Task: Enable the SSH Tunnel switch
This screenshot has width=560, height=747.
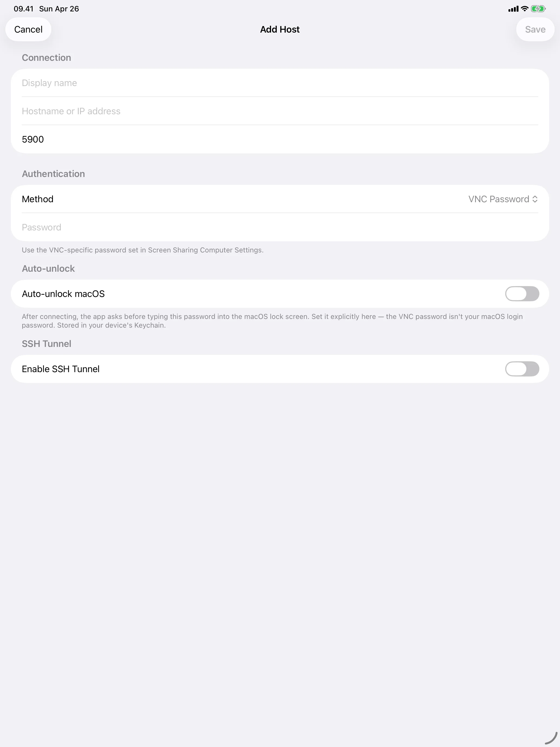Action: pos(522,369)
